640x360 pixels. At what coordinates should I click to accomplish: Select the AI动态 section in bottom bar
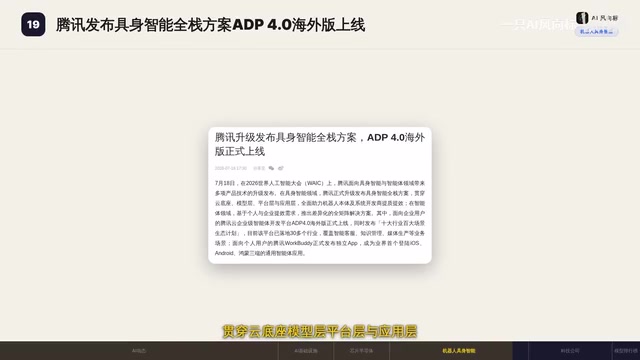(x=139, y=351)
